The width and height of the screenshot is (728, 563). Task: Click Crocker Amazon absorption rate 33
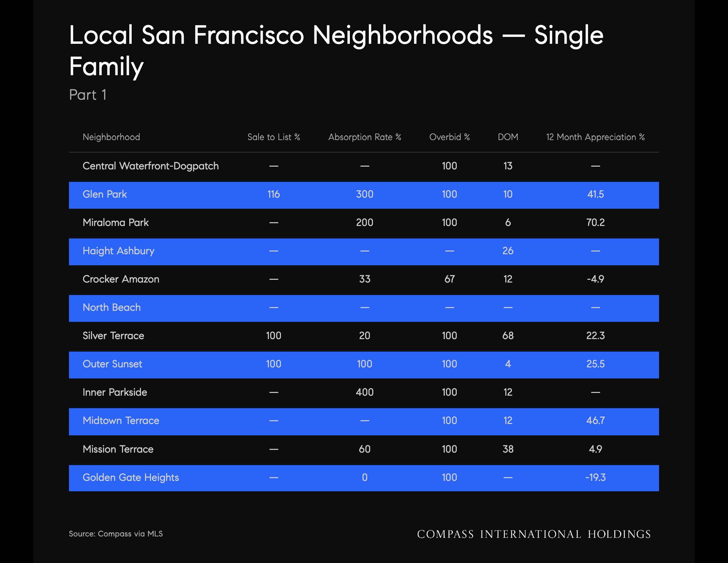[x=365, y=279]
